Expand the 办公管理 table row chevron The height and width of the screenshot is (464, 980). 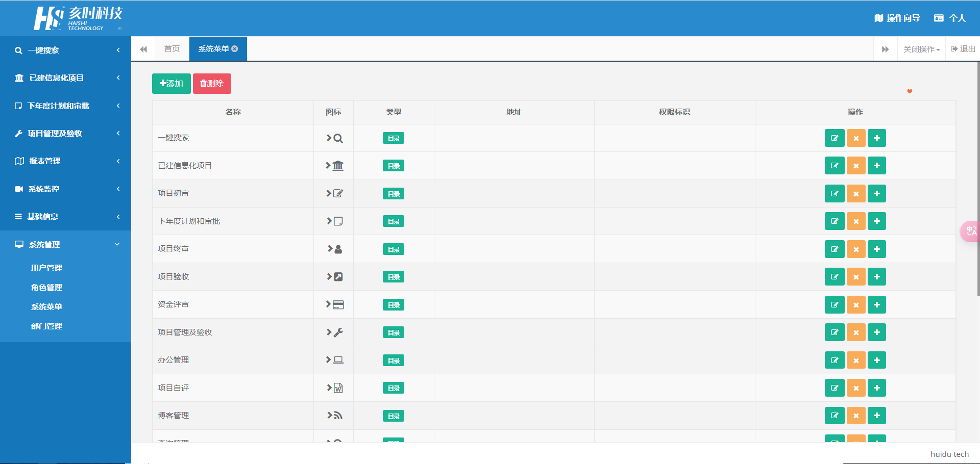329,359
